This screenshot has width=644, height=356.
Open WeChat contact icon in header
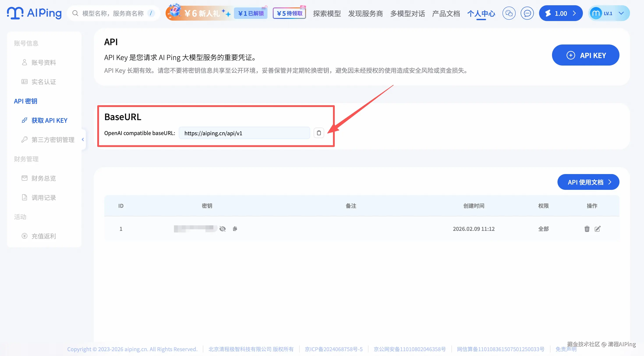[x=509, y=13]
